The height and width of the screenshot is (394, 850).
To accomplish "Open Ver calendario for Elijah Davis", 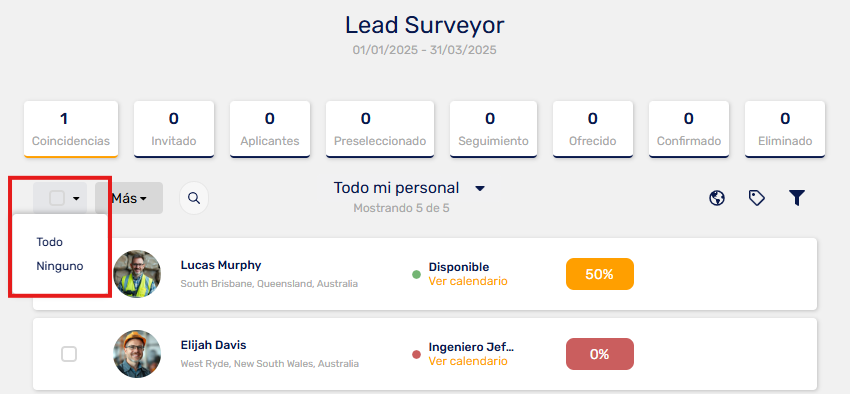I will point(468,361).
